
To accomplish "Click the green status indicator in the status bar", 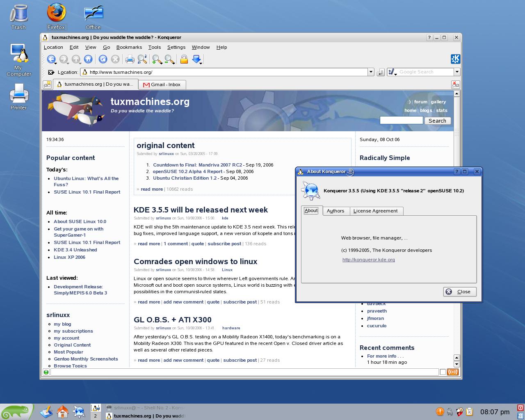I will [46, 372].
